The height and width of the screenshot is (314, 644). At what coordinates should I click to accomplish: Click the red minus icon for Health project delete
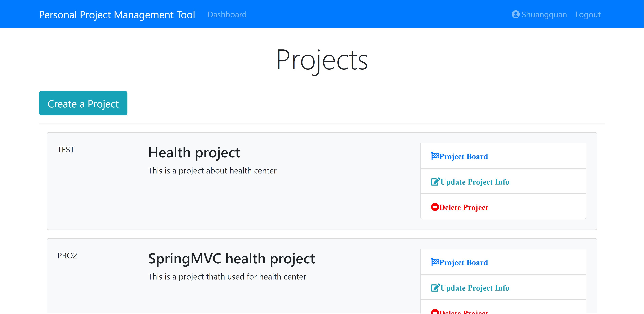click(435, 207)
